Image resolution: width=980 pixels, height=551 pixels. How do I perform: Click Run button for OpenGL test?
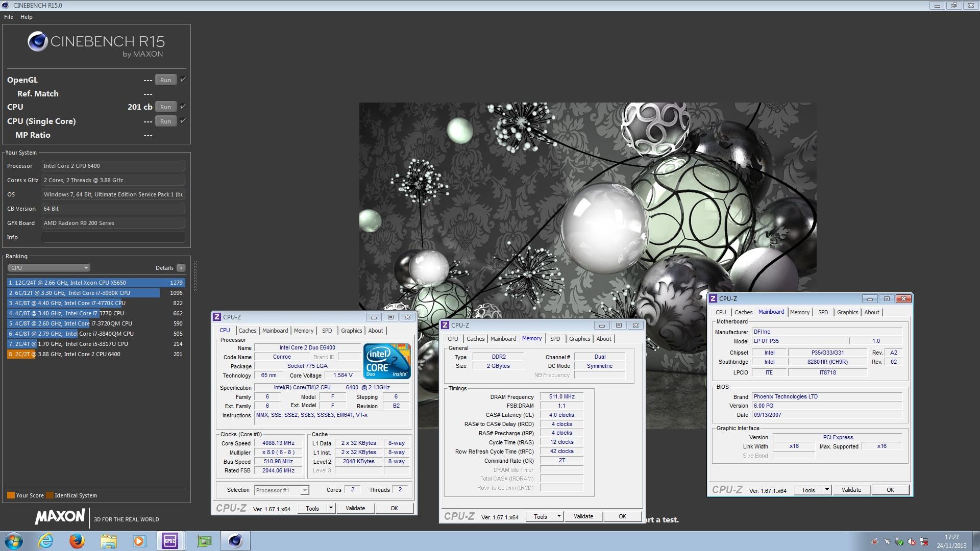tap(165, 80)
